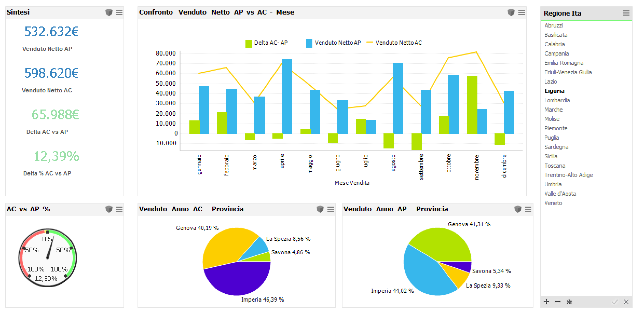Click the Delta AC- AP green legend swatch
The width and height of the screenshot is (644, 313).
pyautogui.click(x=249, y=44)
